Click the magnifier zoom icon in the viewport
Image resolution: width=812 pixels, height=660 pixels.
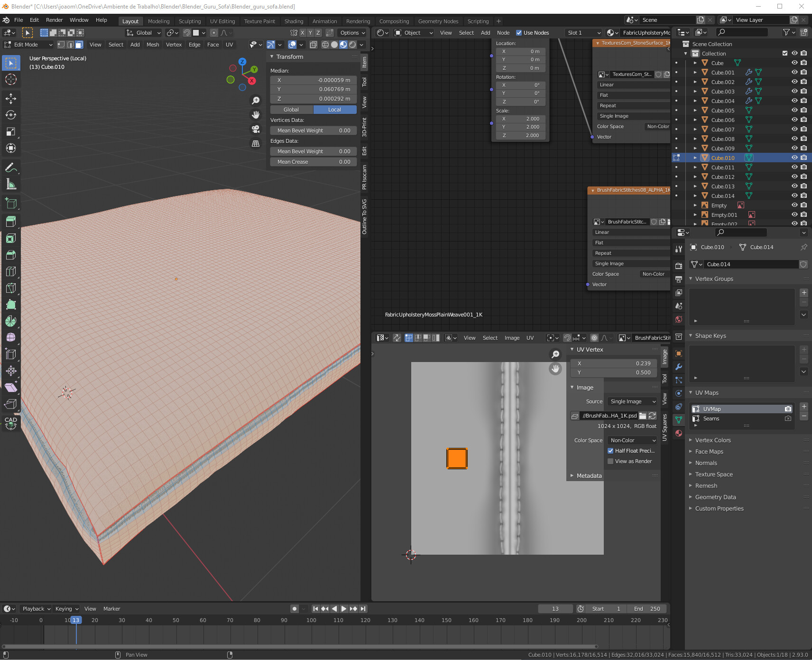[256, 100]
